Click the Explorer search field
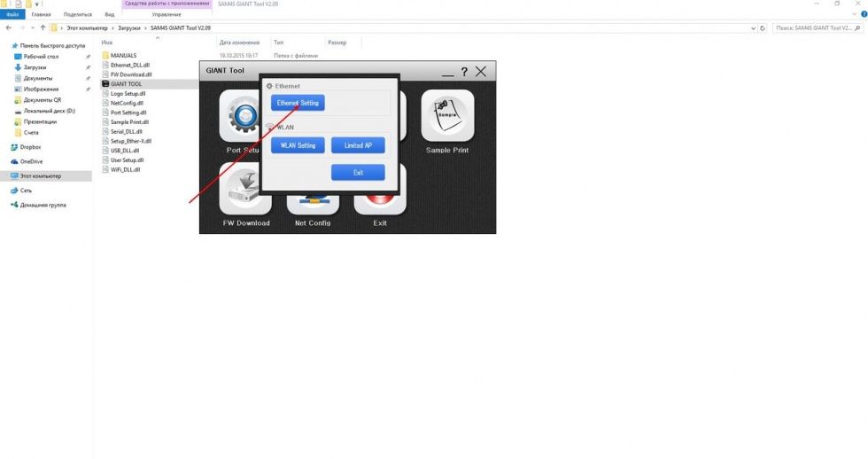The width and height of the screenshot is (868, 459). coord(817,27)
